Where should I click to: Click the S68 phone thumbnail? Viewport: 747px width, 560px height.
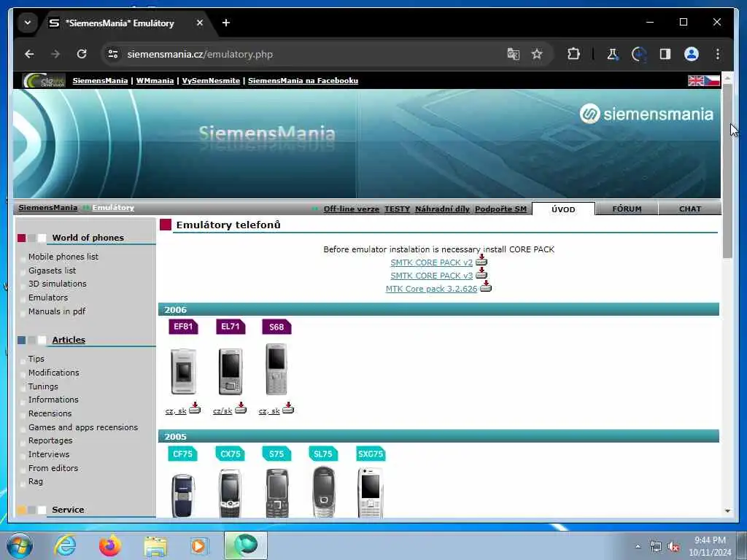click(x=276, y=370)
